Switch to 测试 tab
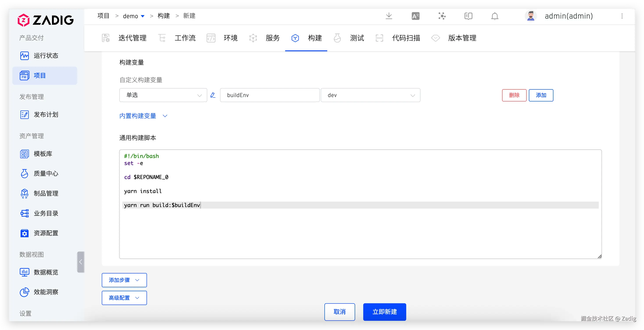Viewport: 644px width, 330px height. 349,38
